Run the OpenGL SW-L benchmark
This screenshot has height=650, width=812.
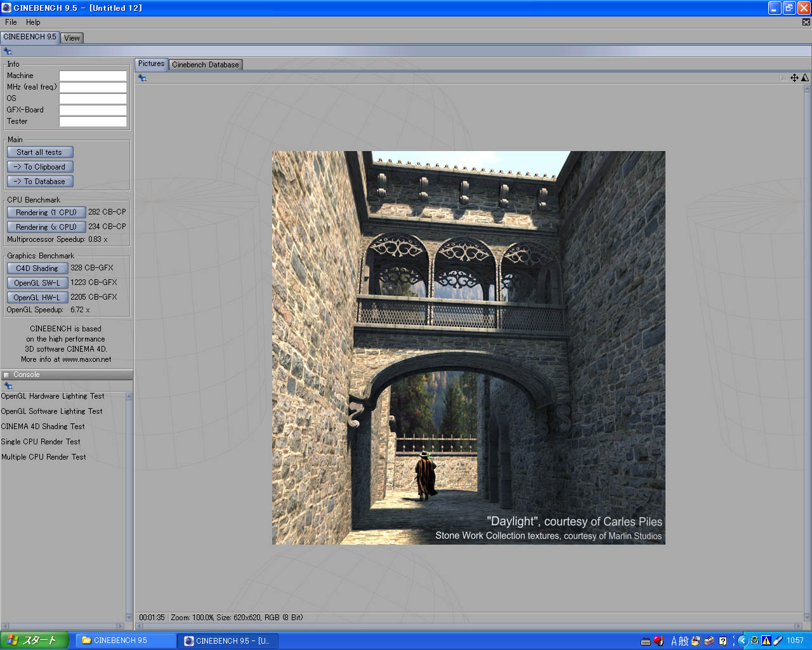point(37,283)
